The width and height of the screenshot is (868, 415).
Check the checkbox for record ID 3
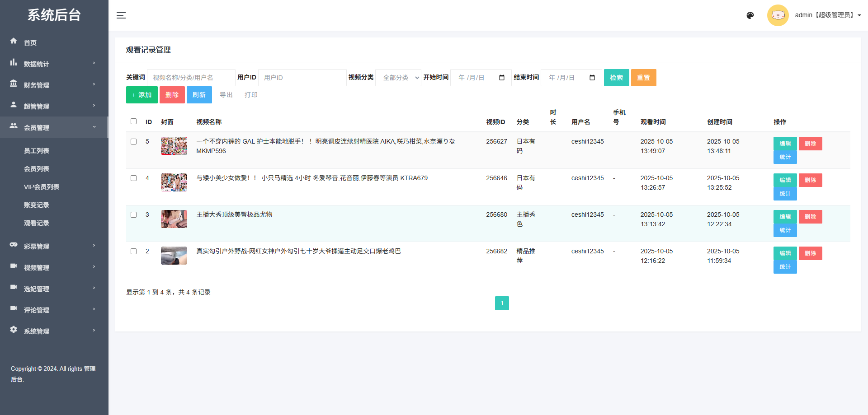[133, 214]
